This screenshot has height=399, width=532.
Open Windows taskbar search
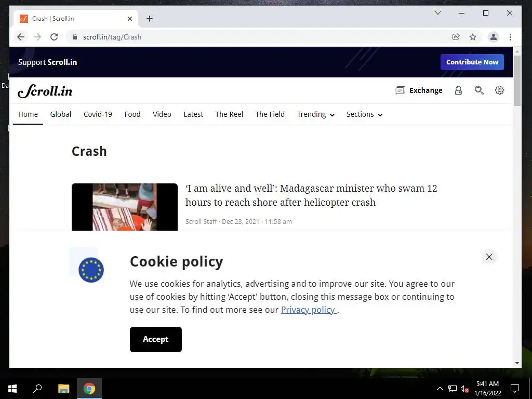pyautogui.click(x=37, y=389)
